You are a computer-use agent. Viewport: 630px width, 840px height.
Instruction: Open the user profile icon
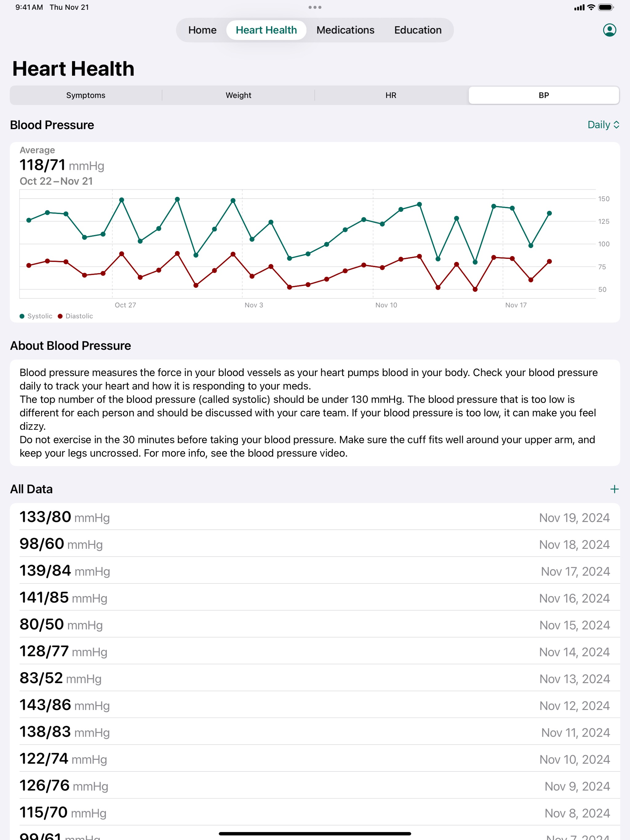click(609, 30)
